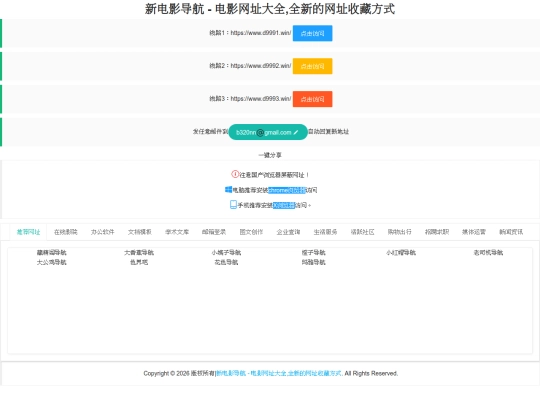Open the 大香蕉导航 link
540x405 pixels.
(x=139, y=252)
